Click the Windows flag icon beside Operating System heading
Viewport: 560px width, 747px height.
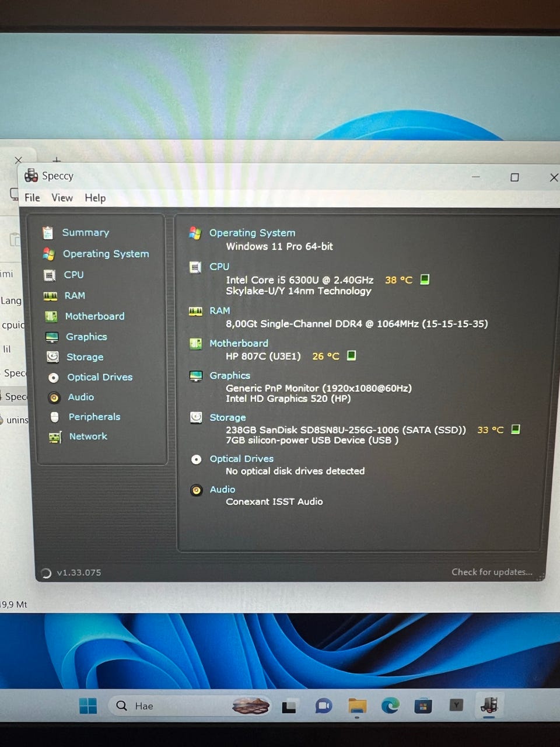click(195, 233)
